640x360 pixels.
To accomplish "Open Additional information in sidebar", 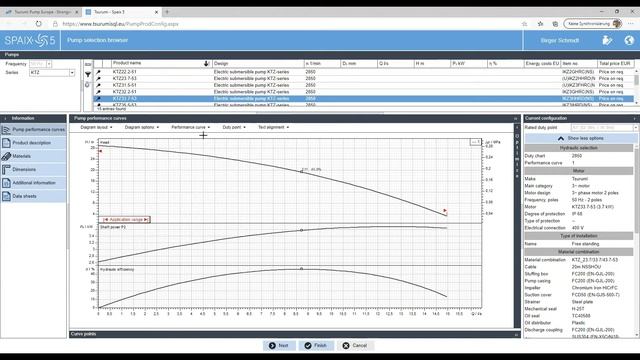I will [x=33, y=183].
